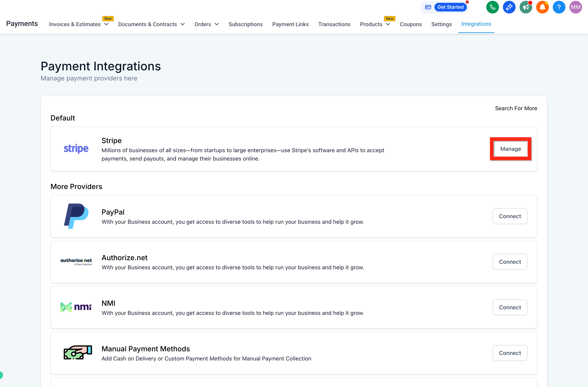Open the Payment Links tab
The image size is (588, 387).
click(x=290, y=24)
